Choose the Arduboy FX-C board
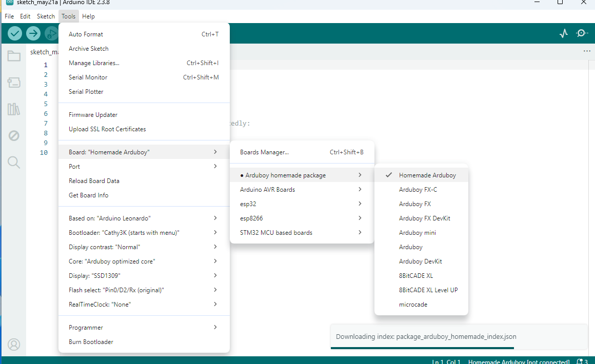595x364 pixels. (x=421, y=190)
